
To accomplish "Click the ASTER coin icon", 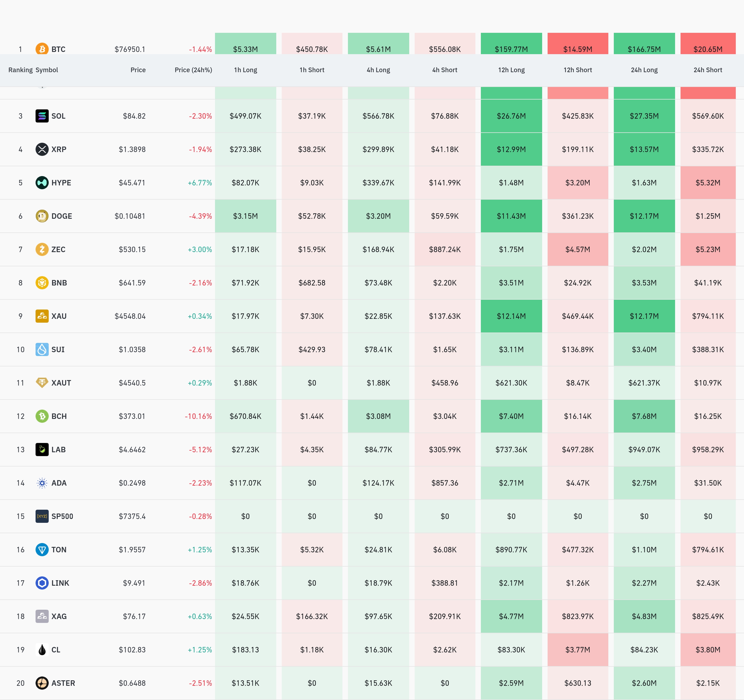I will click(x=42, y=683).
